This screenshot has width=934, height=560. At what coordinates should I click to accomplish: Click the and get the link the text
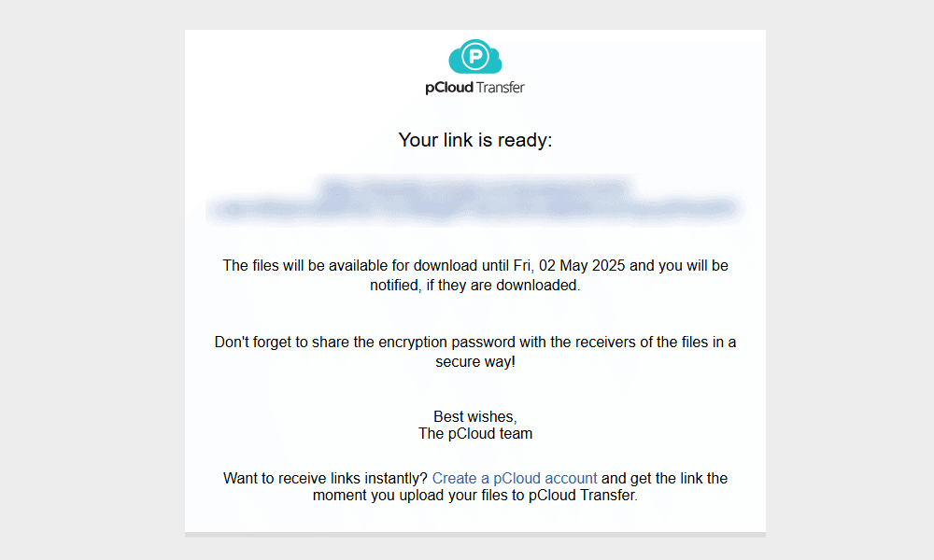pos(665,479)
